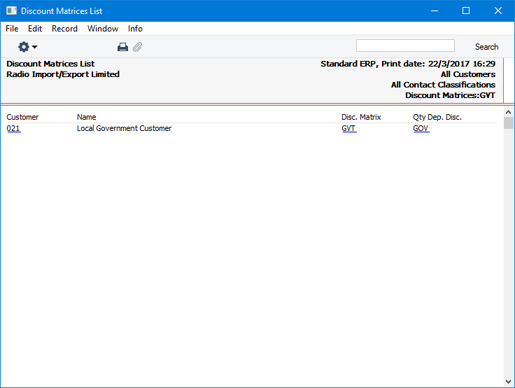Open the File menu
This screenshot has width=515, height=388.
[12, 29]
